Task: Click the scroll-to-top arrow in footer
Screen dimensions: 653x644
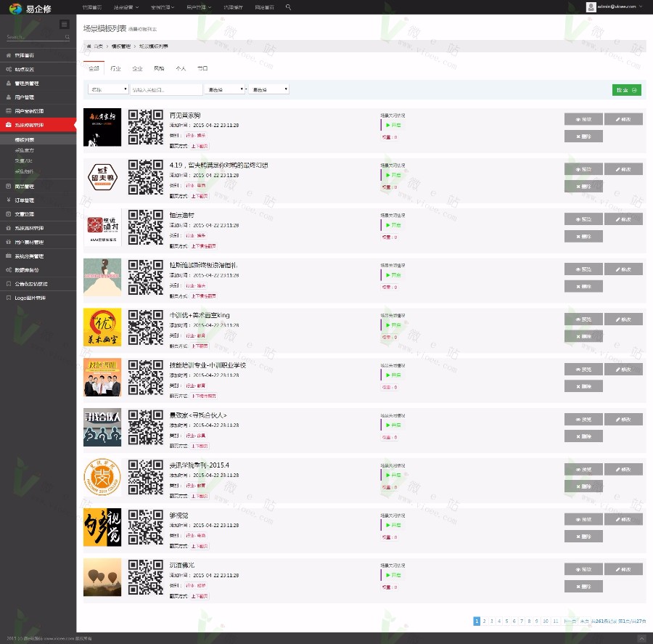Action: pos(641,639)
